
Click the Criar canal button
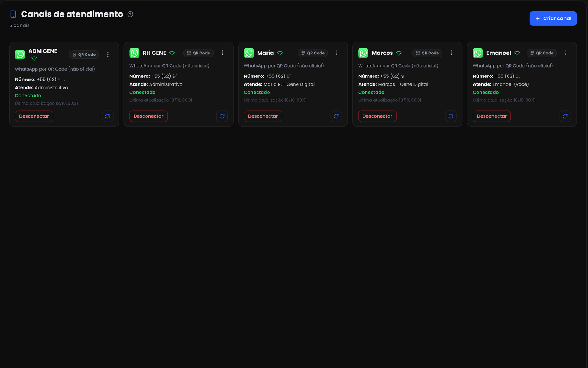tap(553, 18)
